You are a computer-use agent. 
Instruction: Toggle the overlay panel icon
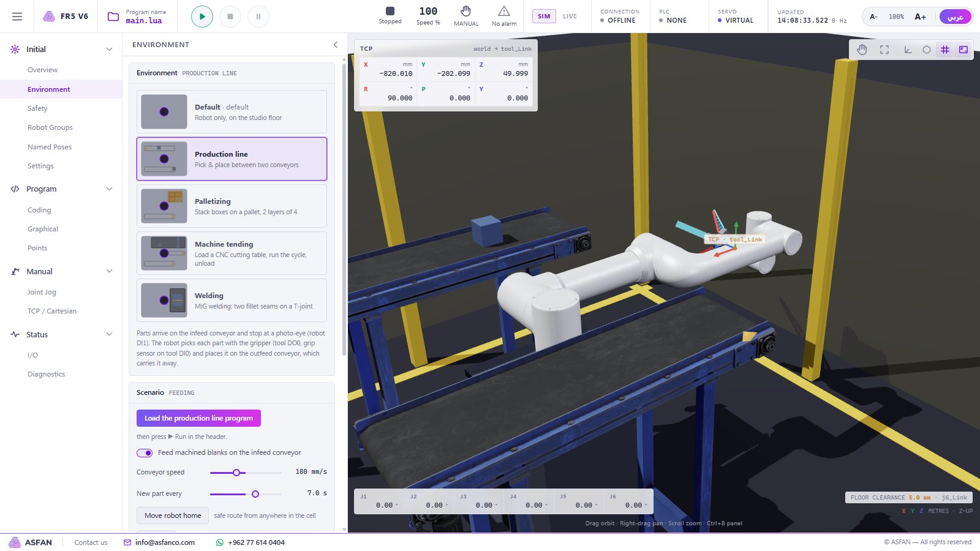tap(963, 50)
